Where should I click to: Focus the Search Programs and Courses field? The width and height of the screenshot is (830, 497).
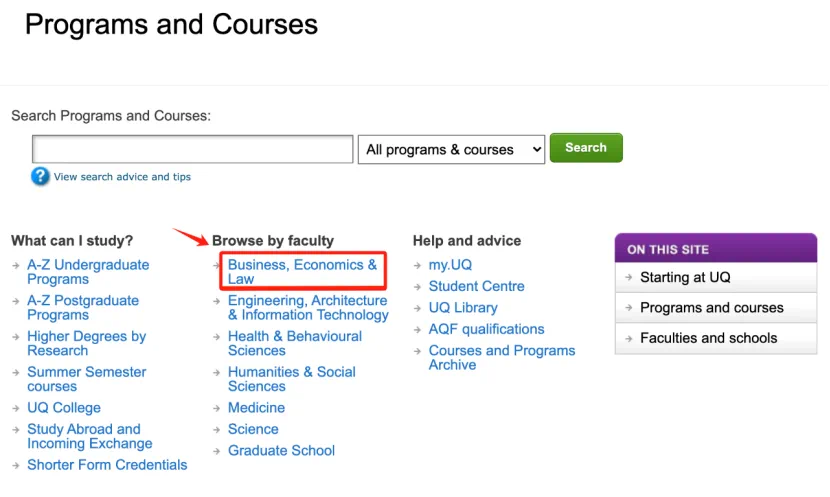click(x=192, y=149)
